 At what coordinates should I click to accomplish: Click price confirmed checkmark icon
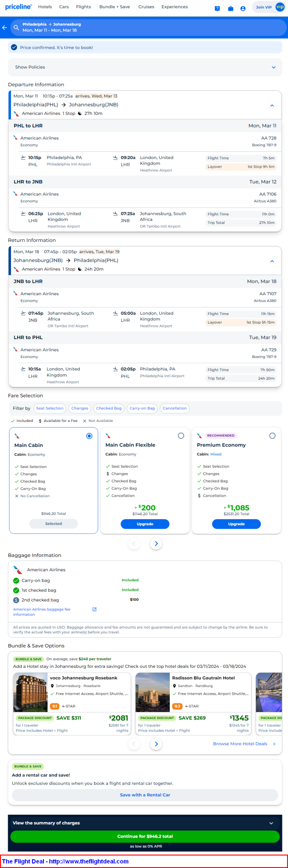tap(14, 47)
